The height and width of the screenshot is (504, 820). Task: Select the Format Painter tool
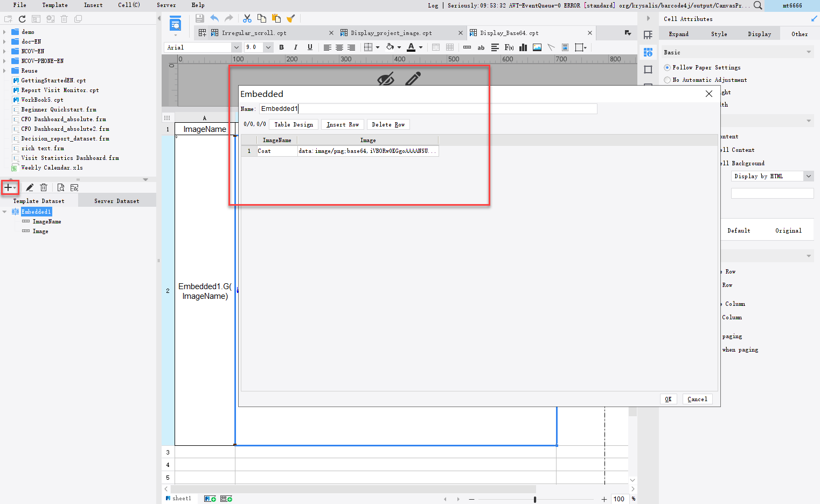point(291,18)
